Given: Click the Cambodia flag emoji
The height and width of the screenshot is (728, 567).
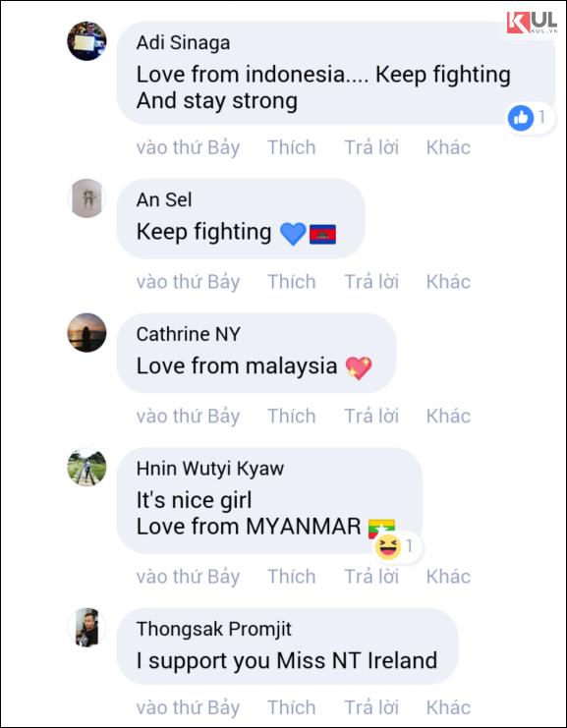Looking at the screenshot, I should coord(322,234).
